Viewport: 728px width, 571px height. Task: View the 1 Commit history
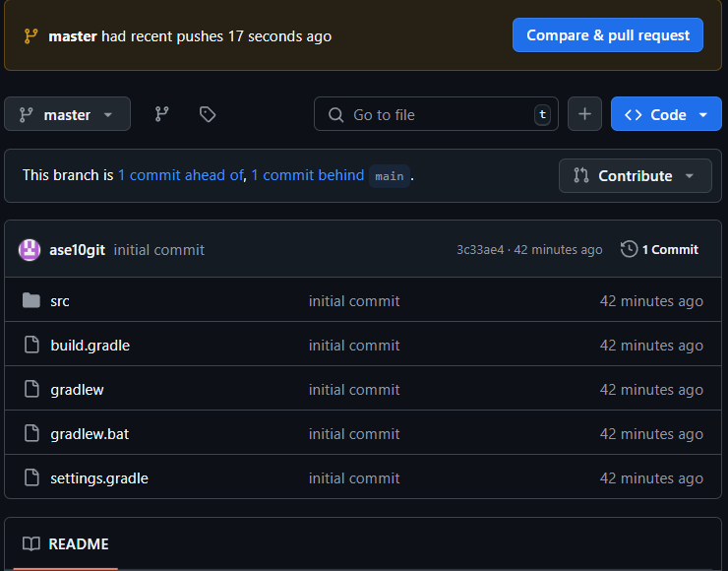tap(659, 249)
